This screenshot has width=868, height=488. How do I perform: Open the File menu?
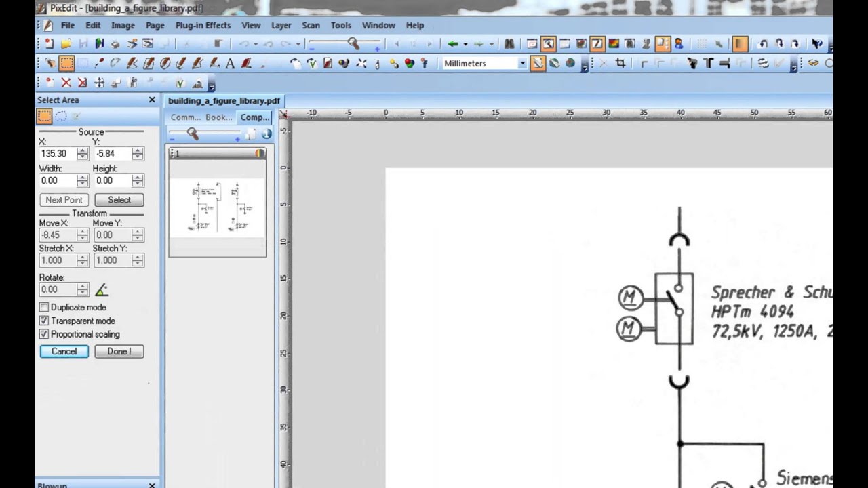(x=68, y=25)
